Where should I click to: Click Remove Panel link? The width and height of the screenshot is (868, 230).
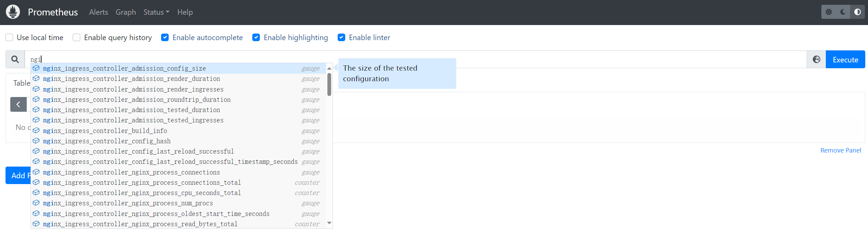pos(841,150)
